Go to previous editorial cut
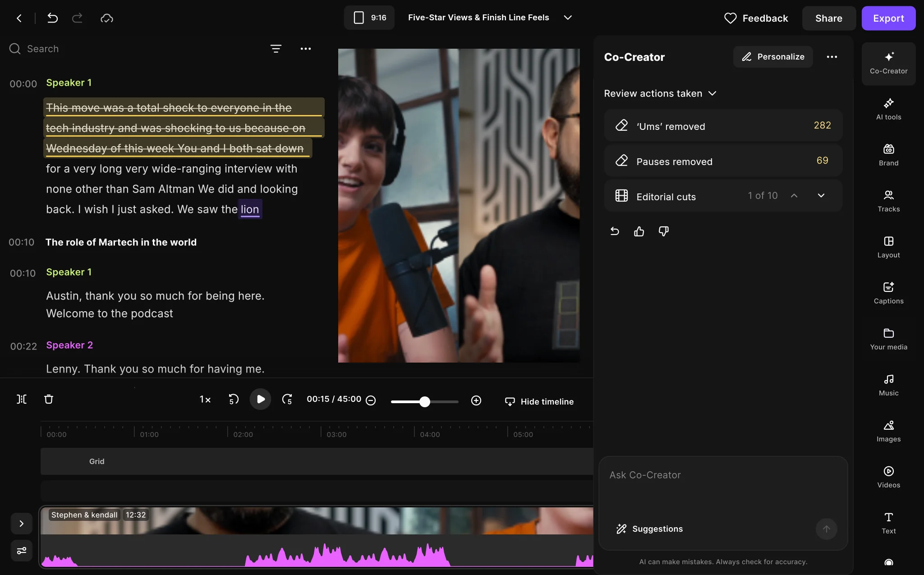Viewport: 924px width, 575px height. [x=794, y=195]
